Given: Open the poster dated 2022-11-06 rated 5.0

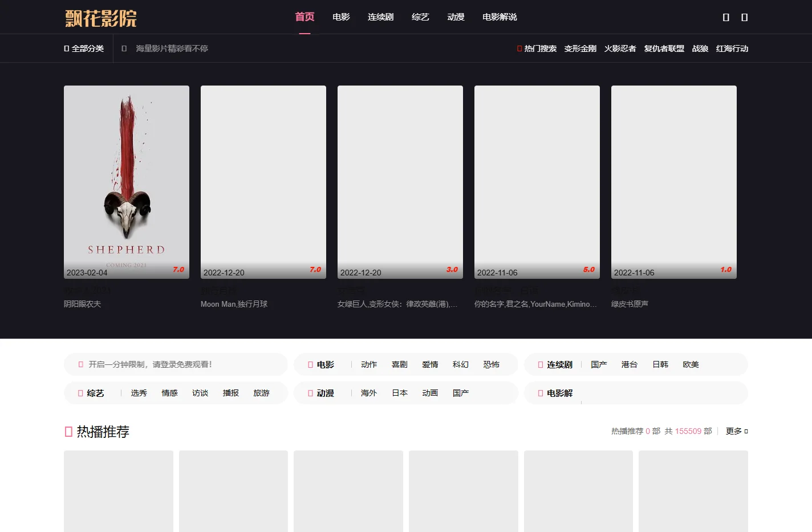Looking at the screenshot, I should 537,182.
